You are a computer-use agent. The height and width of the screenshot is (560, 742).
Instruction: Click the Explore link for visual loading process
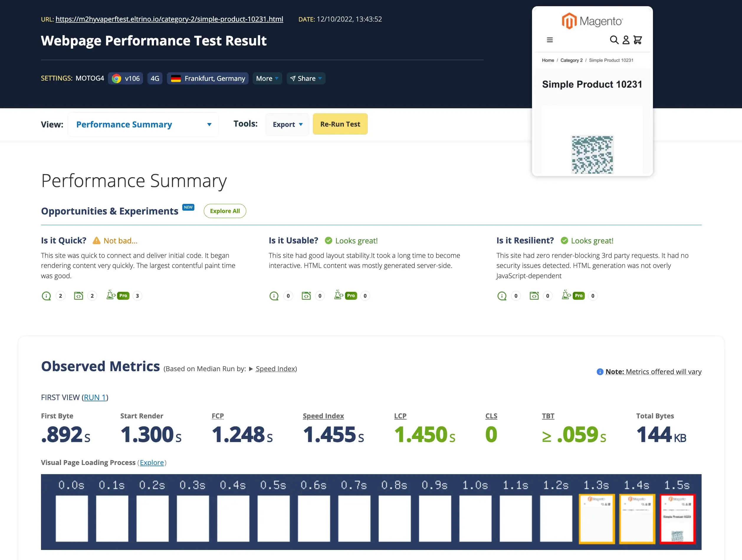pos(152,462)
